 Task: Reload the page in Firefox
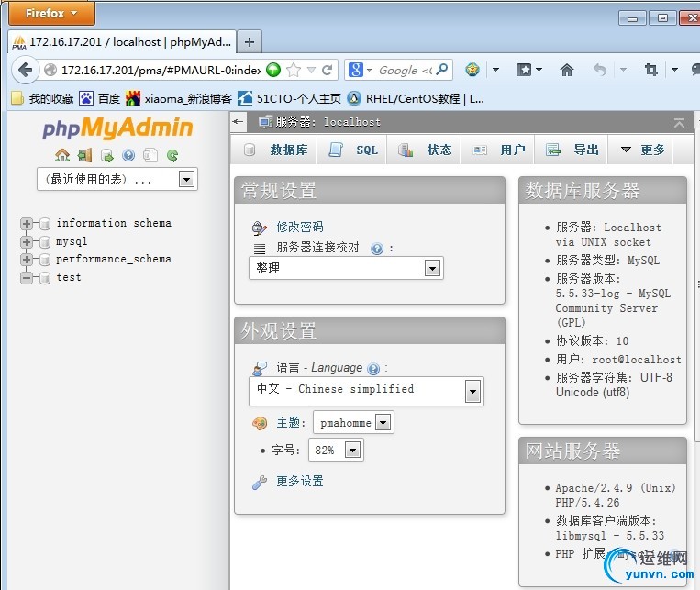(x=328, y=70)
